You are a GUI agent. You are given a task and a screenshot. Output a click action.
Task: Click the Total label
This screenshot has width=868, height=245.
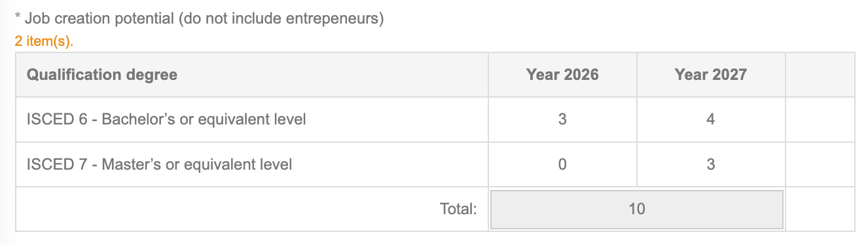[458, 209]
